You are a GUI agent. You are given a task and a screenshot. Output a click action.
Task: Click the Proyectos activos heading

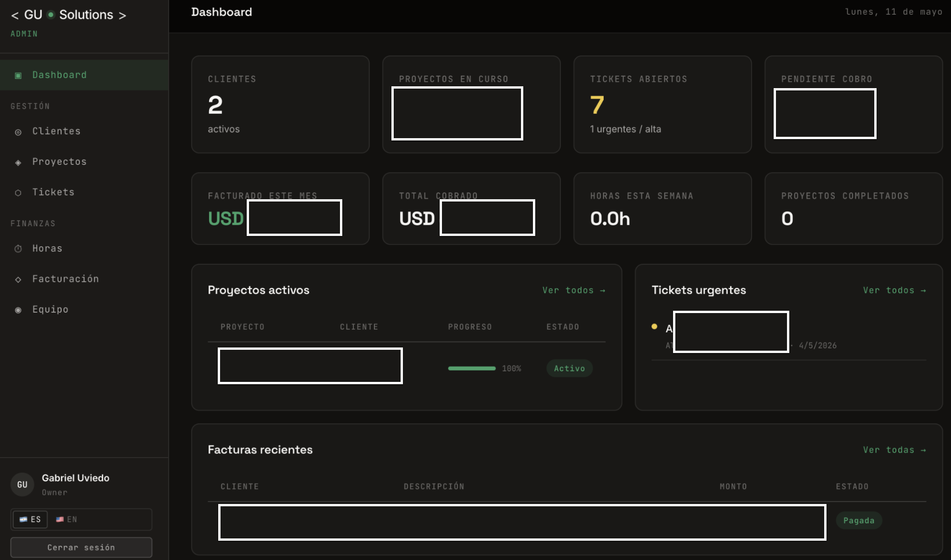[x=259, y=290]
